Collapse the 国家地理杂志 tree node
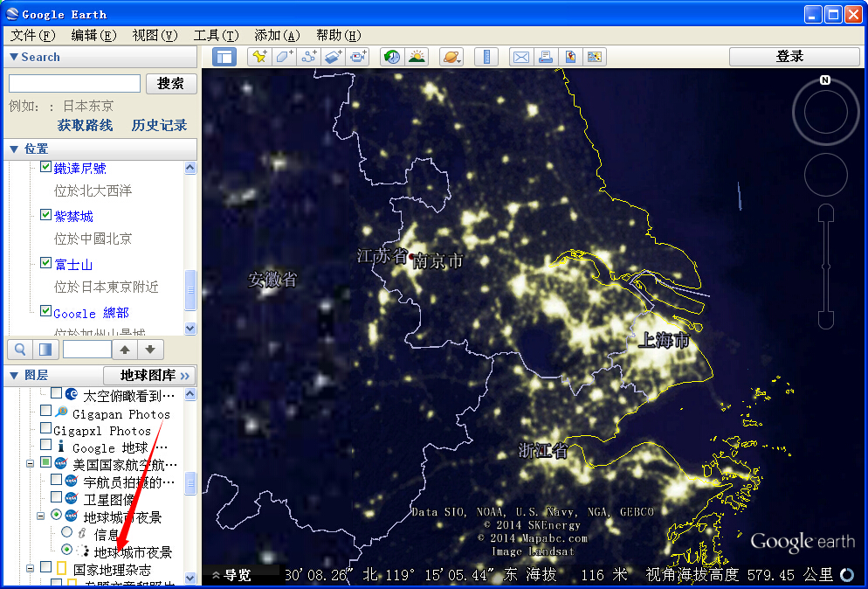The image size is (868, 589). [31, 568]
